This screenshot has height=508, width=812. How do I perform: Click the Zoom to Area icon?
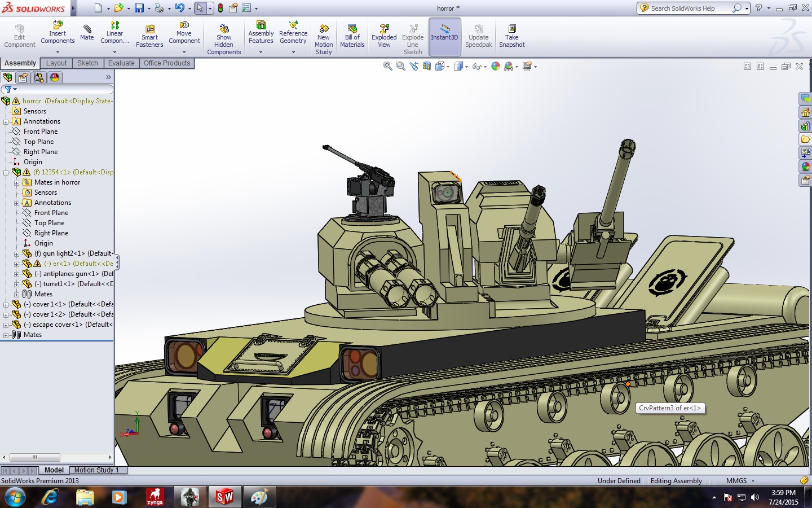click(400, 66)
